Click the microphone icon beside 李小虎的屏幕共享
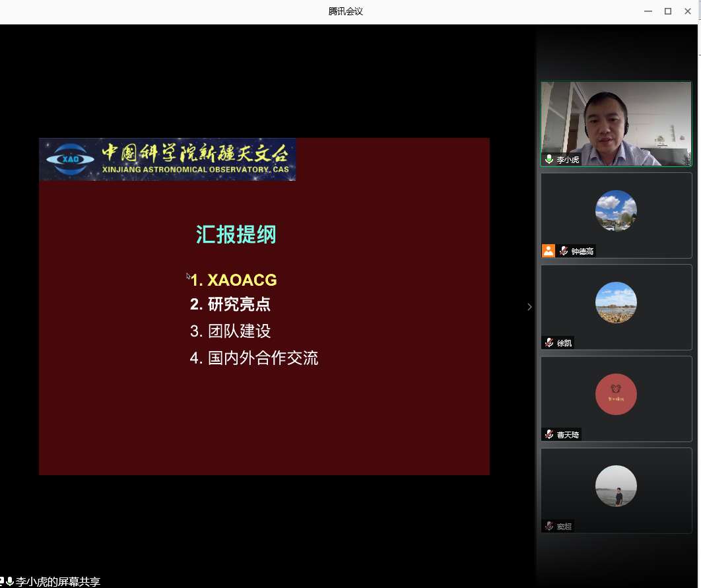Image resolution: width=701 pixels, height=588 pixels. [10, 581]
